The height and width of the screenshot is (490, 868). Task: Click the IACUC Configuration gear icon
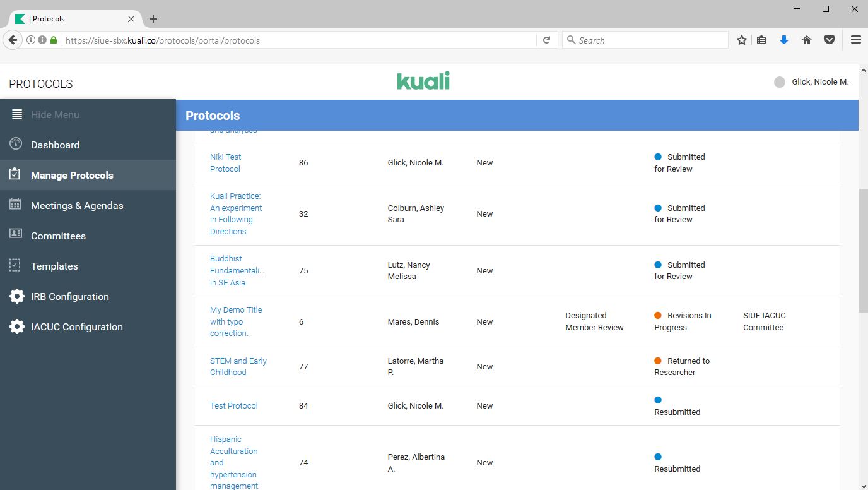pyautogui.click(x=16, y=326)
